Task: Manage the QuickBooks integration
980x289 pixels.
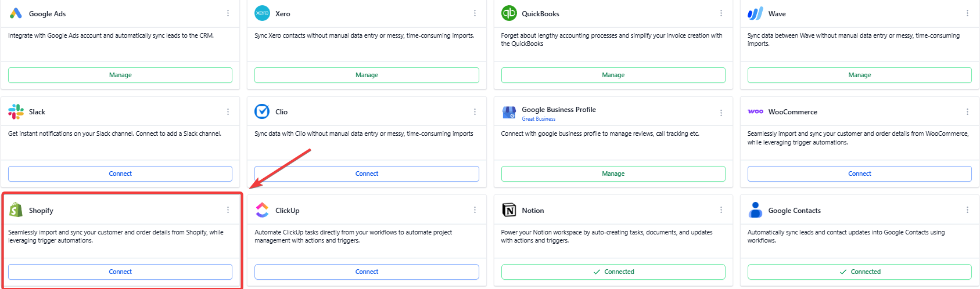Action: tap(613, 75)
